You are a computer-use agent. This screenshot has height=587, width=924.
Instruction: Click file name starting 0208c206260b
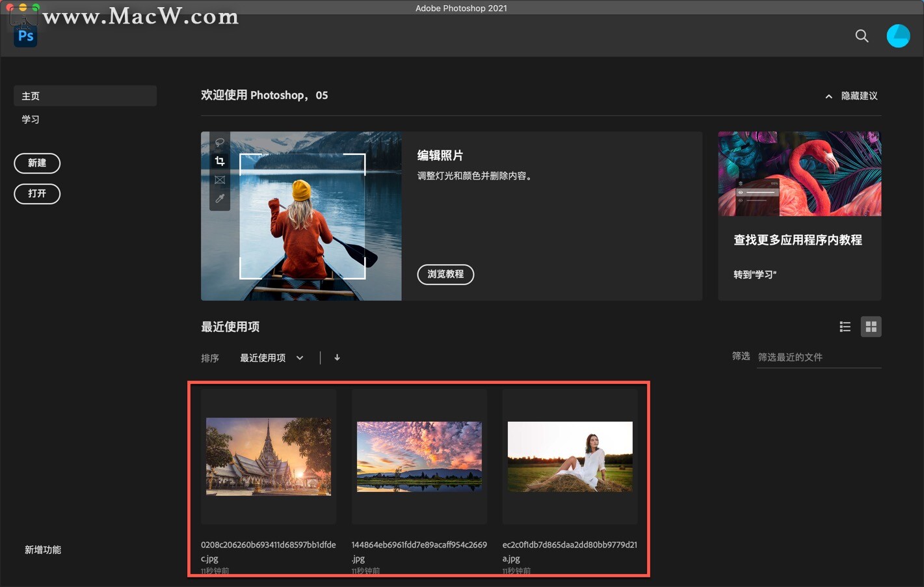pos(269,551)
